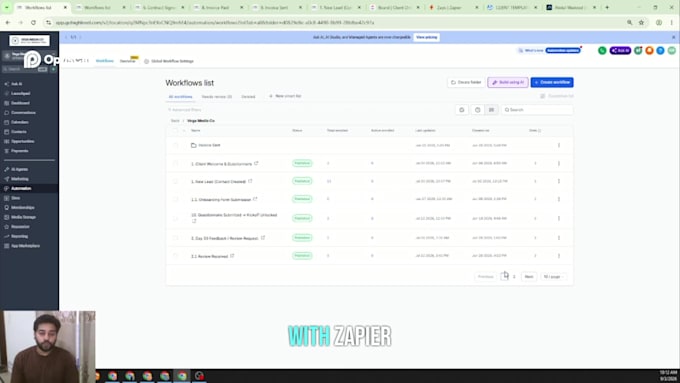
Task: Click green plus quick-add in sidebar
Action: click(x=53, y=69)
